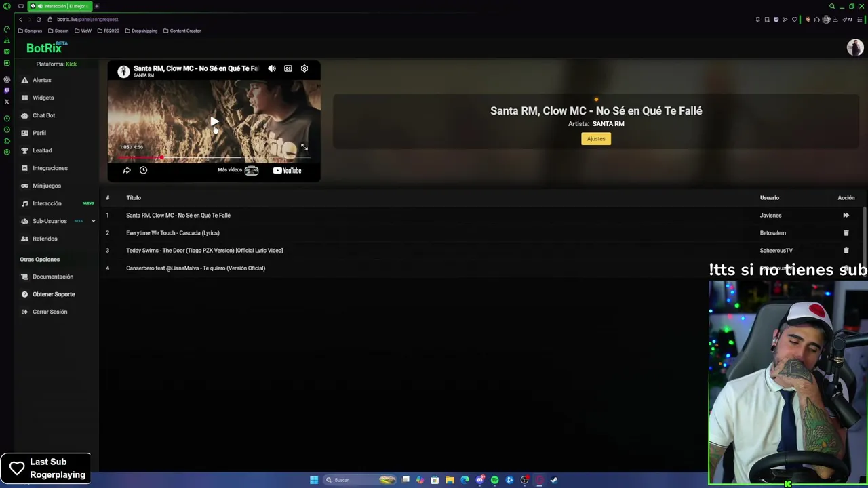
Task: Open Compras bookmark folder
Action: pyautogui.click(x=30, y=30)
